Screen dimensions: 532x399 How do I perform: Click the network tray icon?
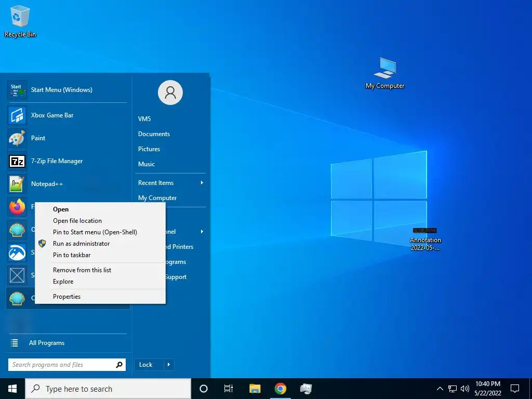(x=453, y=389)
